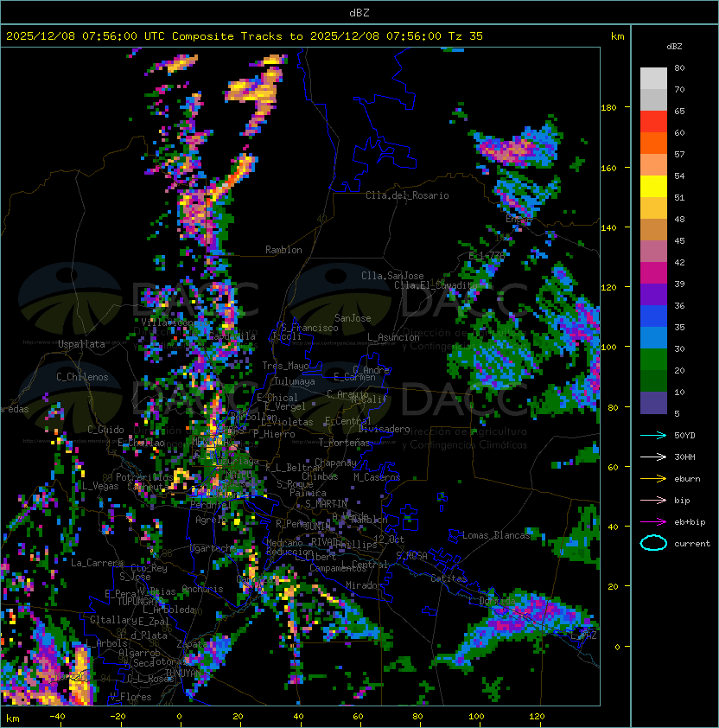Viewport: 719px width, 728px height.
Task: Click the 'S_Francisco' map label
Action: tap(309, 328)
